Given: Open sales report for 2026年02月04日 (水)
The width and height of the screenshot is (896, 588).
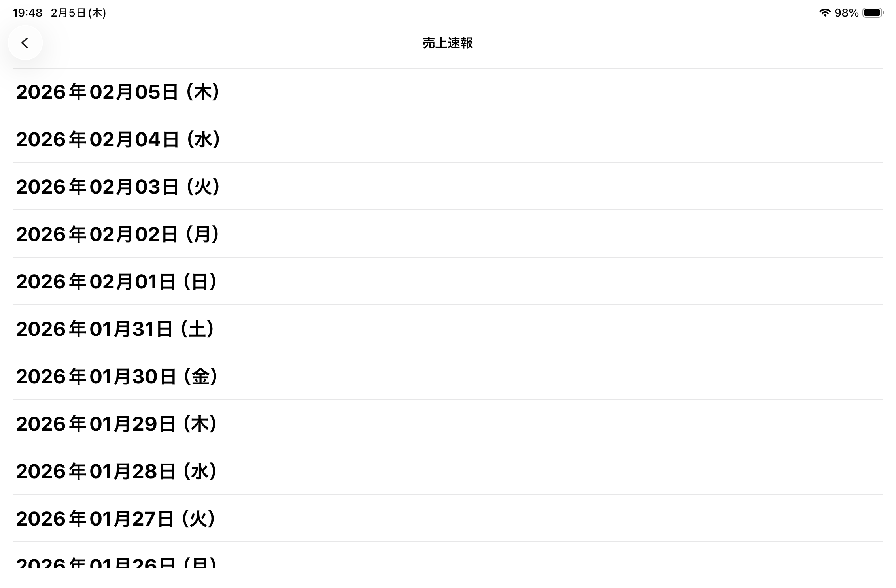Looking at the screenshot, I should tap(117, 139).
